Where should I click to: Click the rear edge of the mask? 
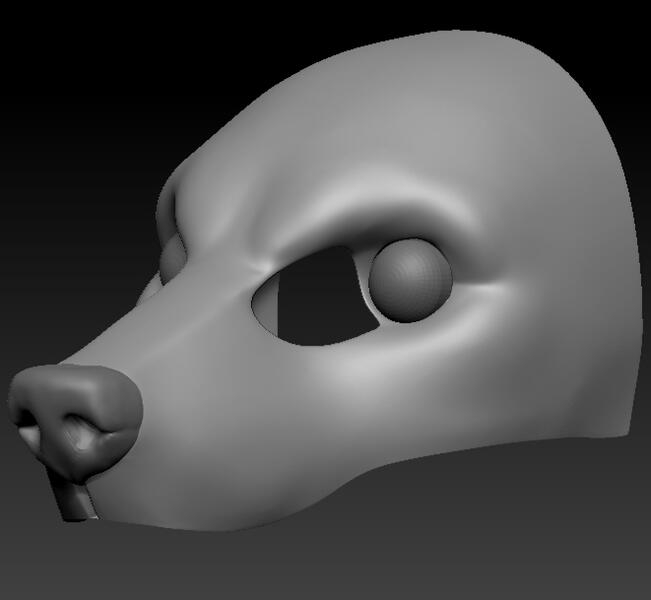[x=628, y=300]
